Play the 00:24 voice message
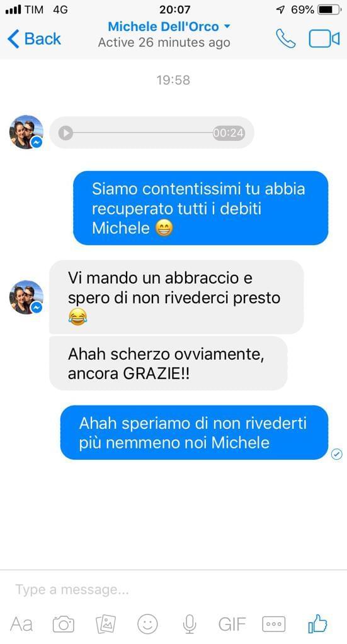The height and width of the screenshot is (644, 347). [65, 133]
